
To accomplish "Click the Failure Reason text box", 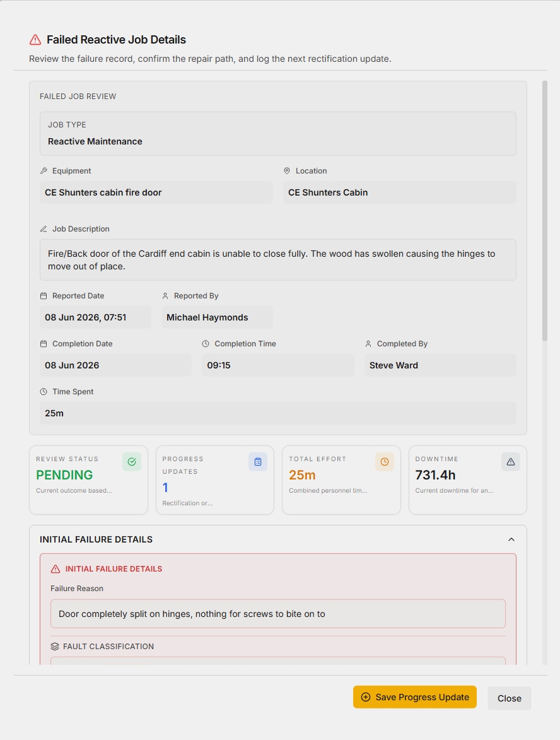I will 278,614.
